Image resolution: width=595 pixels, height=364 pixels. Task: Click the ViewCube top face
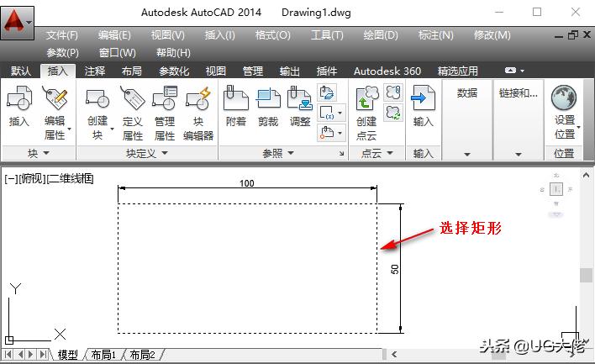coord(556,189)
